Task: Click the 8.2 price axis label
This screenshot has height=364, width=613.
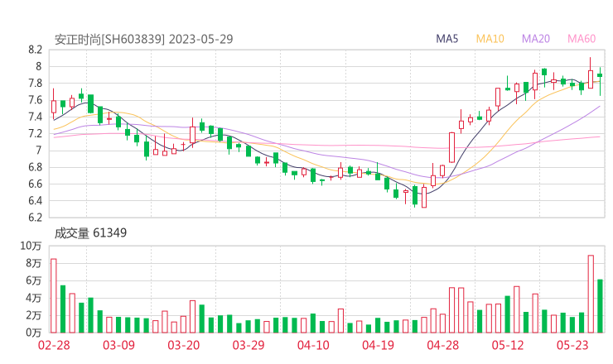Action: [x=35, y=50]
